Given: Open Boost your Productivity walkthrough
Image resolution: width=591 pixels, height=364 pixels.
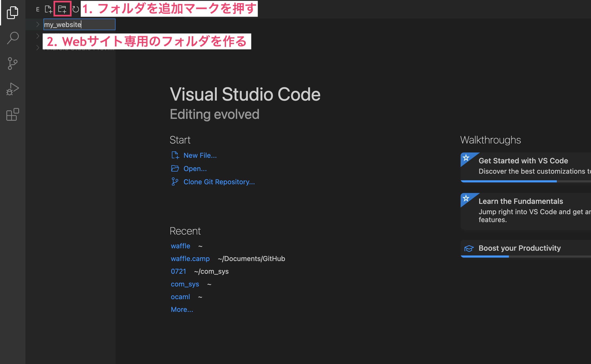Looking at the screenshot, I should pos(519,248).
